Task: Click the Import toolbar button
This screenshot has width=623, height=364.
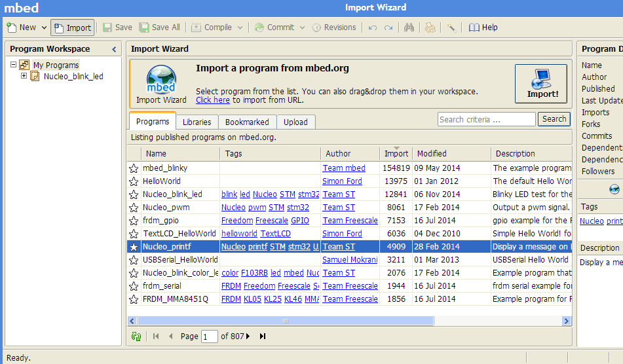Action: tap(72, 27)
